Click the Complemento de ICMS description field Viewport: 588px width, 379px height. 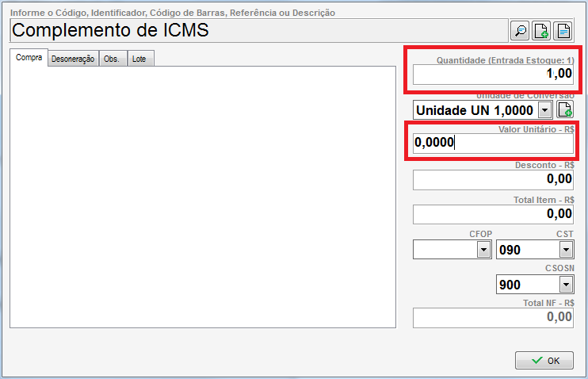pyautogui.click(x=258, y=31)
